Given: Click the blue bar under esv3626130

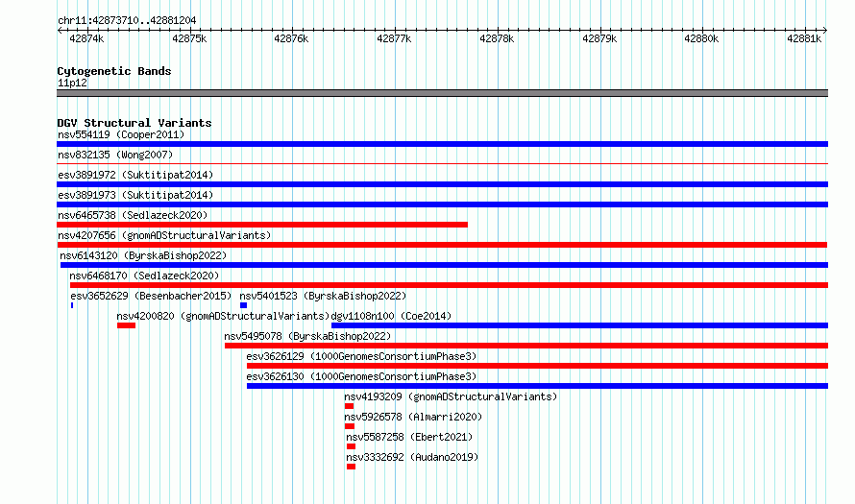Looking at the screenshot, I should pos(537,386).
